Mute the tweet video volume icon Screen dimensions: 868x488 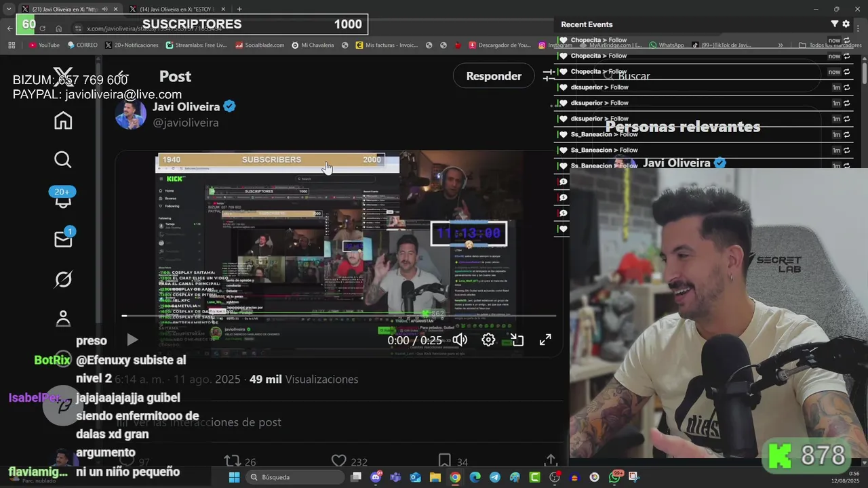pos(460,340)
